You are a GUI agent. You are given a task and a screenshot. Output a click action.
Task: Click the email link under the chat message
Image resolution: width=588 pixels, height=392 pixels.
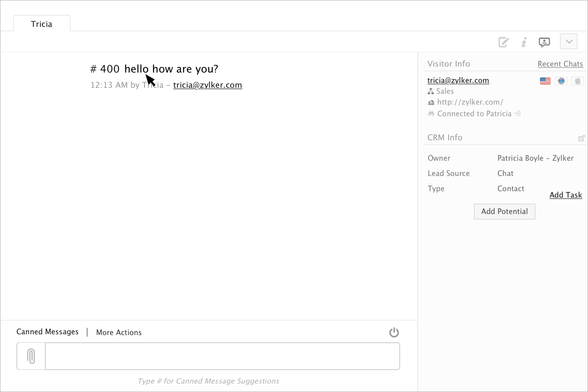click(207, 85)
